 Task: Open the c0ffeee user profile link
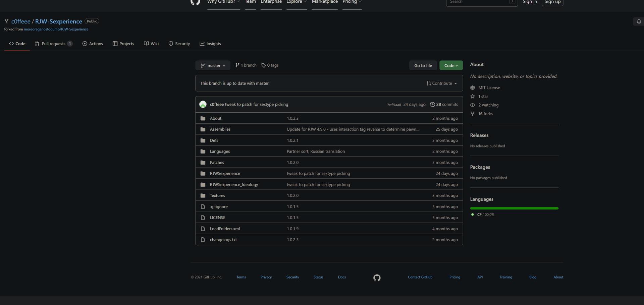[x=21, y=21]
